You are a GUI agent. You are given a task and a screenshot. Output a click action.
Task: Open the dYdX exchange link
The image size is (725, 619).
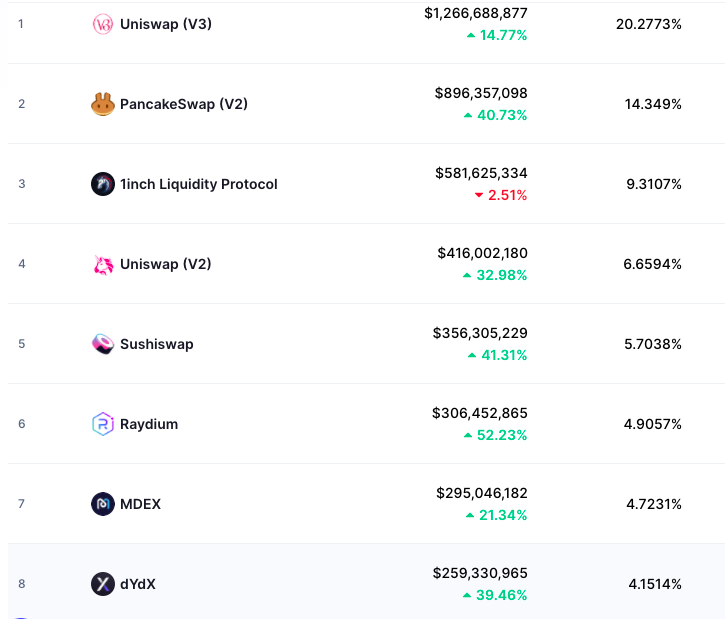pos(138,584)
